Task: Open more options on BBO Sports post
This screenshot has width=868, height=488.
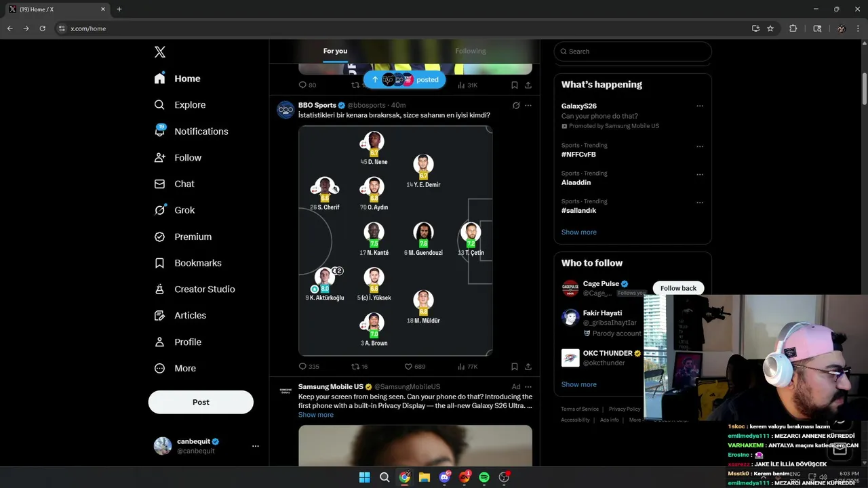Action: (528, 105)
